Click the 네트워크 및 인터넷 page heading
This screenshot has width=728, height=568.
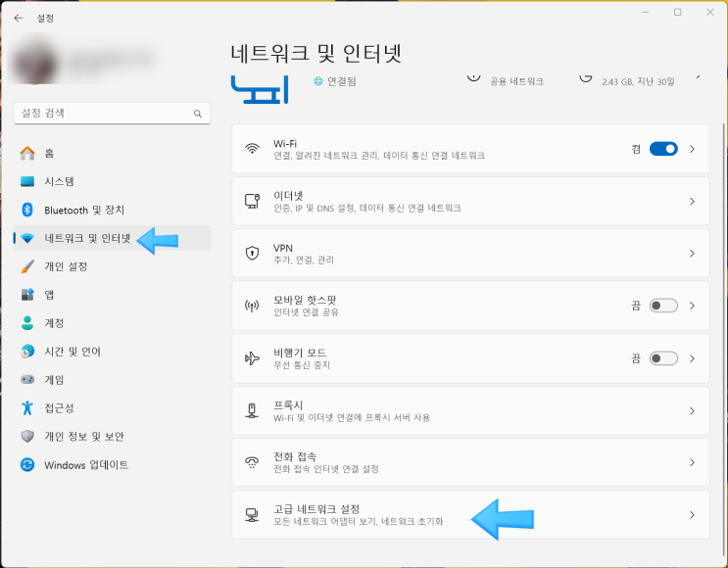click(x=315, y=53)
